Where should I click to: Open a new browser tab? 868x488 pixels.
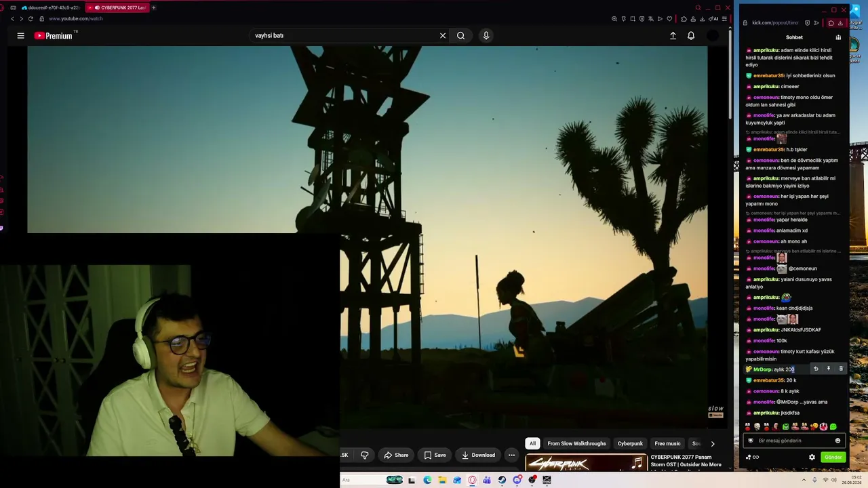click(x=154, y=7)
